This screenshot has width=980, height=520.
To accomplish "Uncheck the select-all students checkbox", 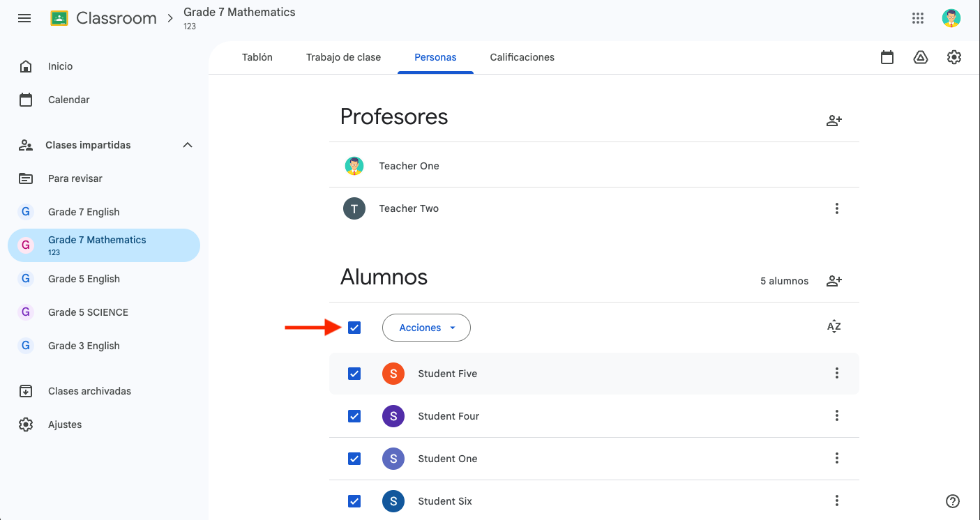I will coord(354,328).
